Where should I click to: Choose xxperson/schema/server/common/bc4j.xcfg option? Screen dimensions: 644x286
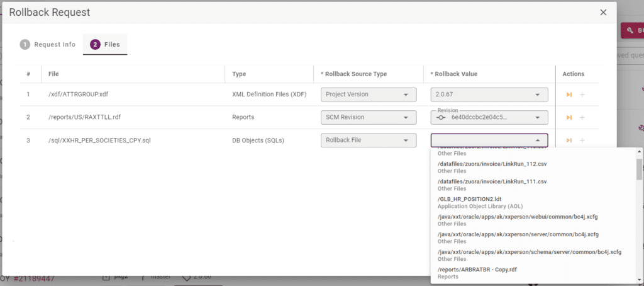pos(534,255)
